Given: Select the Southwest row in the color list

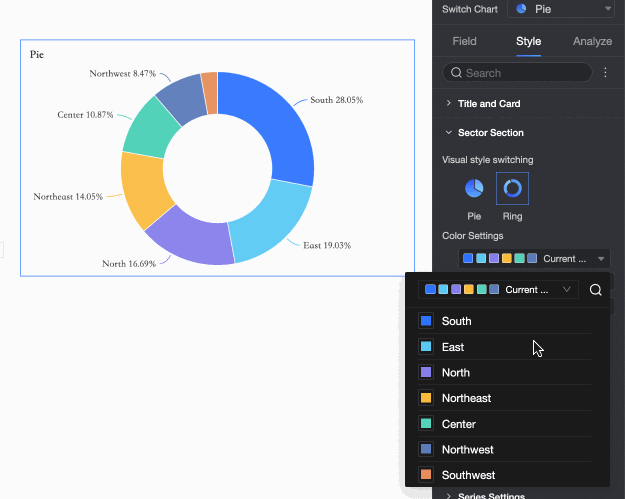Looking at the screenshot, I should point(505,475).
